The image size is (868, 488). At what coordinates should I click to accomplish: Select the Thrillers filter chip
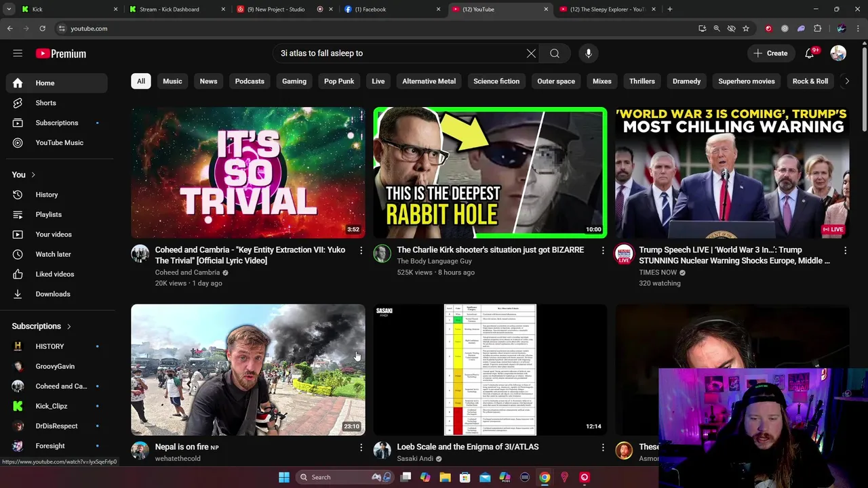(642, 81)
